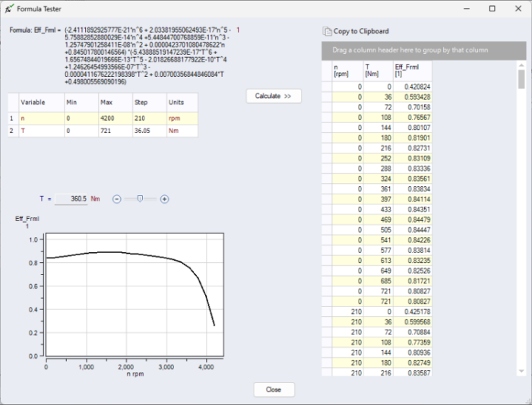Image resolution: width=532 pixels, height=405 pixels.
Task: Click the Copy to Clipboard icon
Action: pos(328,31)
